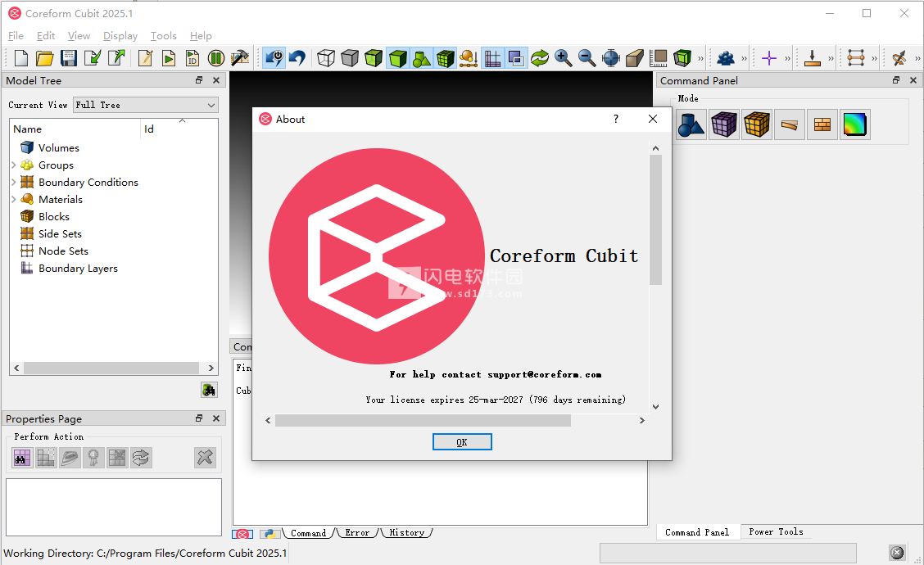
Task: Refresh the display with green arrows icon
Action: [540, 58]
